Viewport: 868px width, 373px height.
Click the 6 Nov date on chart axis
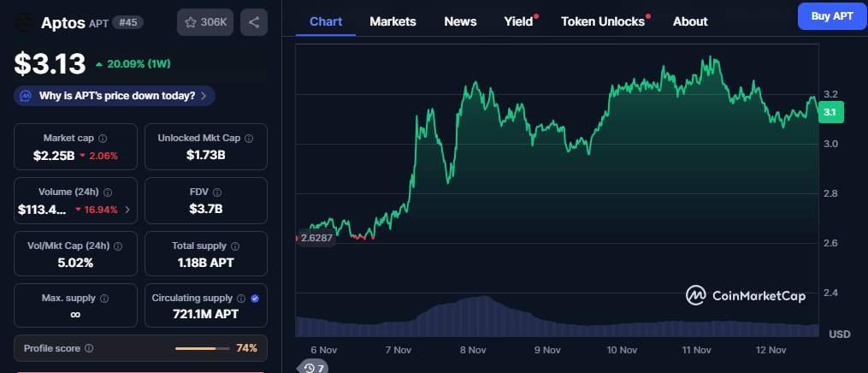click(x=324, y=350)
